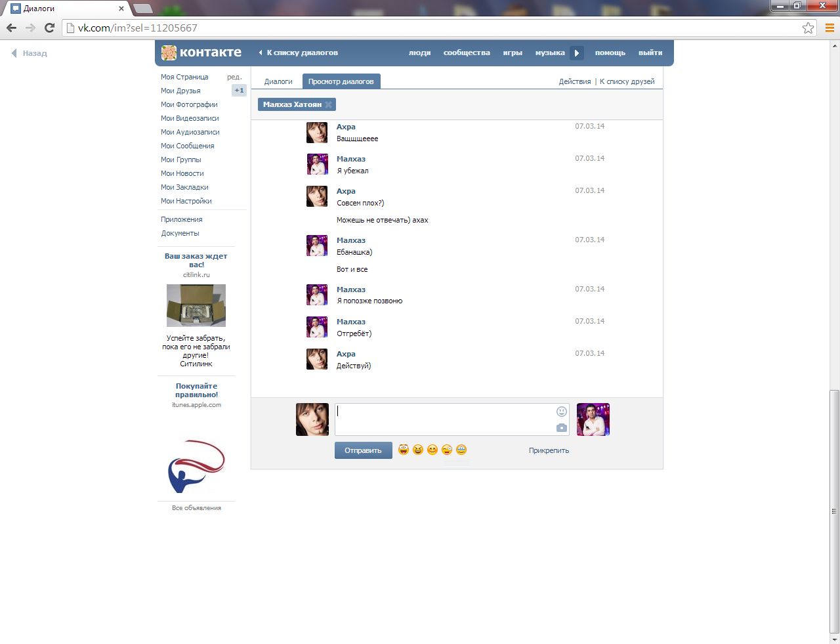840x644 pixels.
Task: Insert the fourth winking tongue emoji
Action: pyautogui.click(x=447, y=450)
